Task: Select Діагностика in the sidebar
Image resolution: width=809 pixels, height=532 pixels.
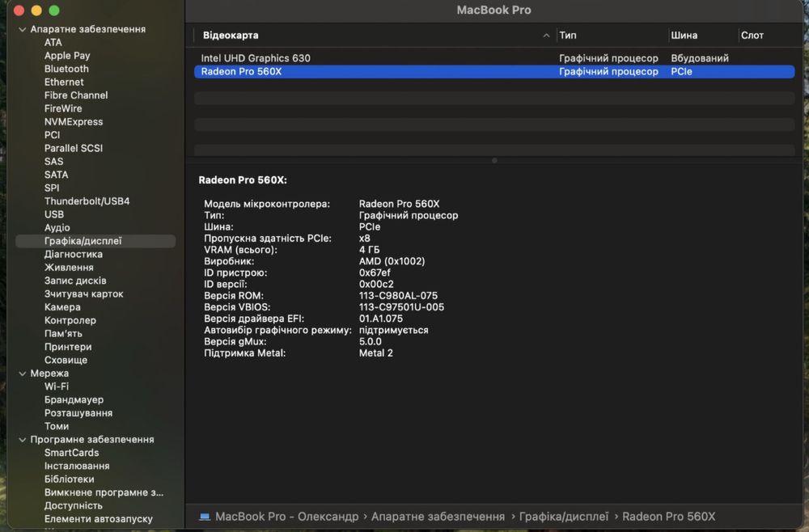Action: [74, 255]
